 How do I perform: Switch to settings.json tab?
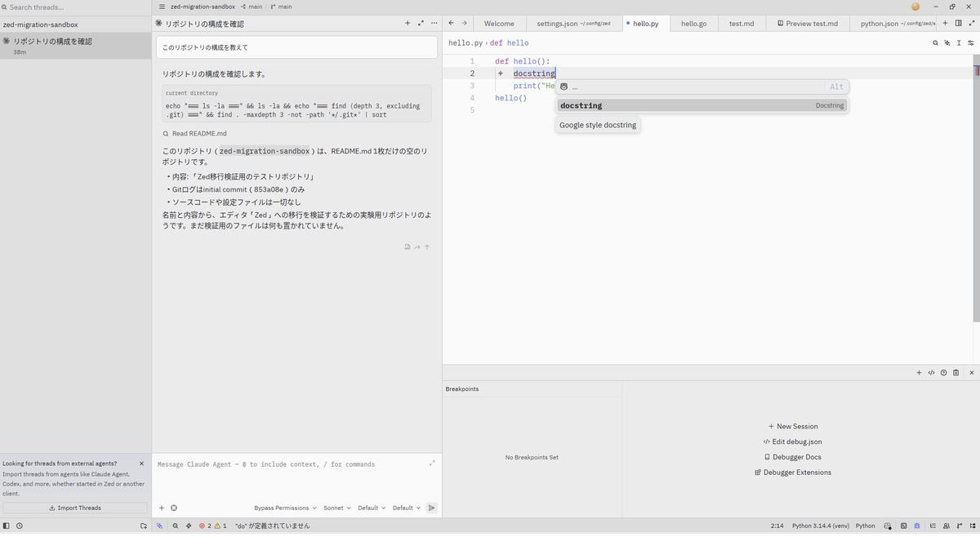click(x=573, y=24)
